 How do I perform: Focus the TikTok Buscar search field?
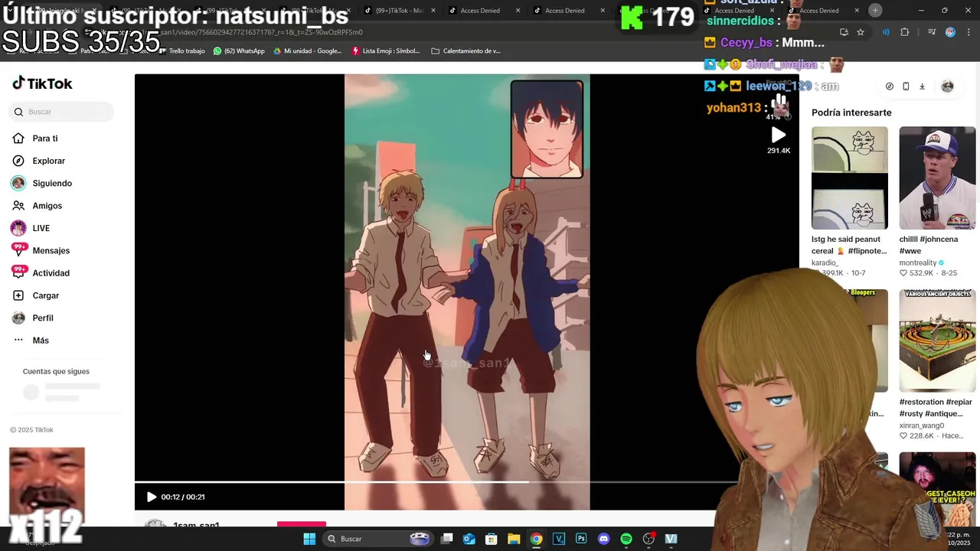(x=63, y=112)
